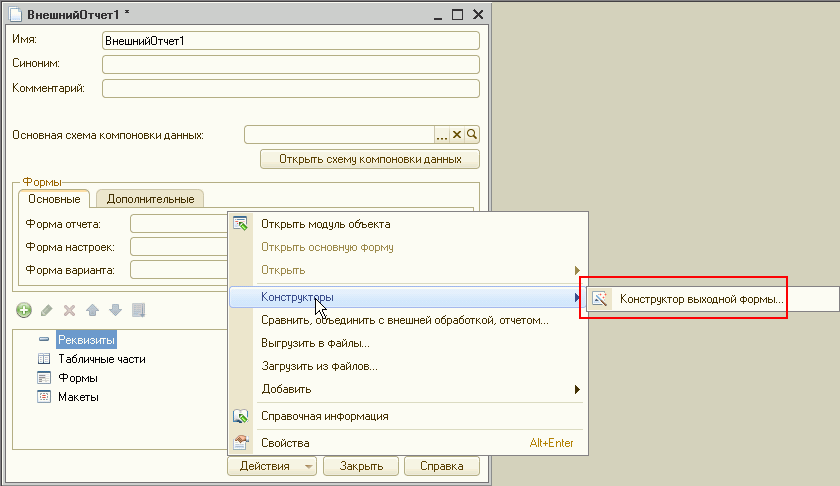Switch to the Основные tab
The height and width of the screenshot is (486, 840).
[x=54, y=199]
